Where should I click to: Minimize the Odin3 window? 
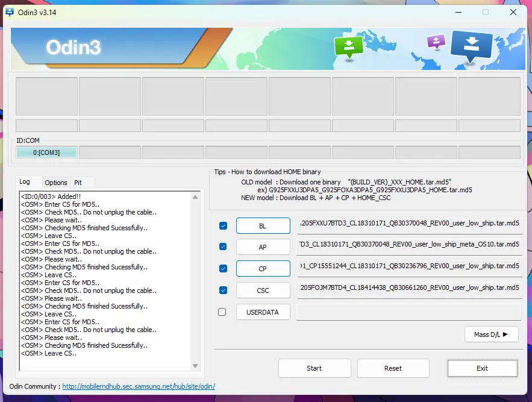coord(458,12)
